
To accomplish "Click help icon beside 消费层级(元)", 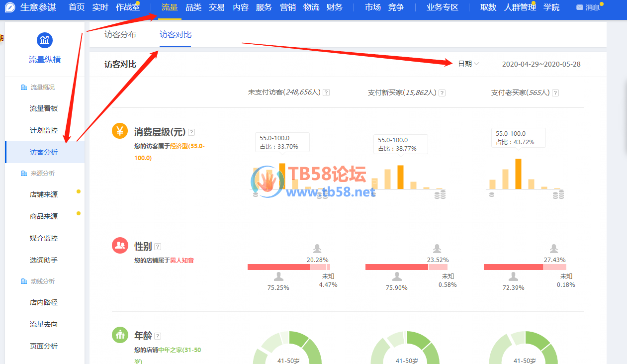I will [191, 132].
